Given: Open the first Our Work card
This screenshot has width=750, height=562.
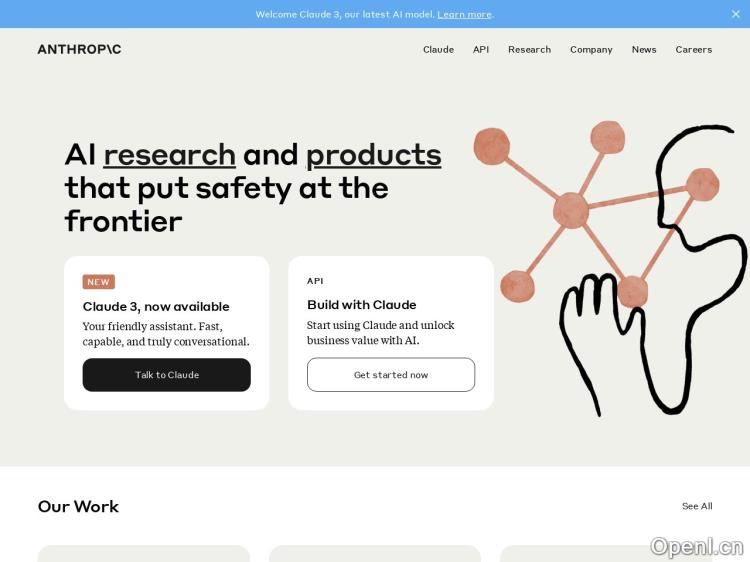Looking at the screenshot, I should [143, 553].
